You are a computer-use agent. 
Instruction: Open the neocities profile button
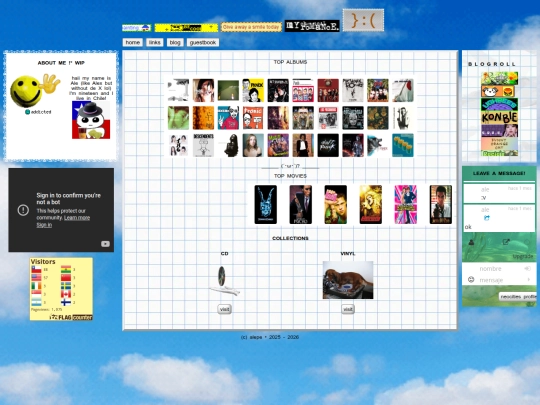[x=518, y=297]
